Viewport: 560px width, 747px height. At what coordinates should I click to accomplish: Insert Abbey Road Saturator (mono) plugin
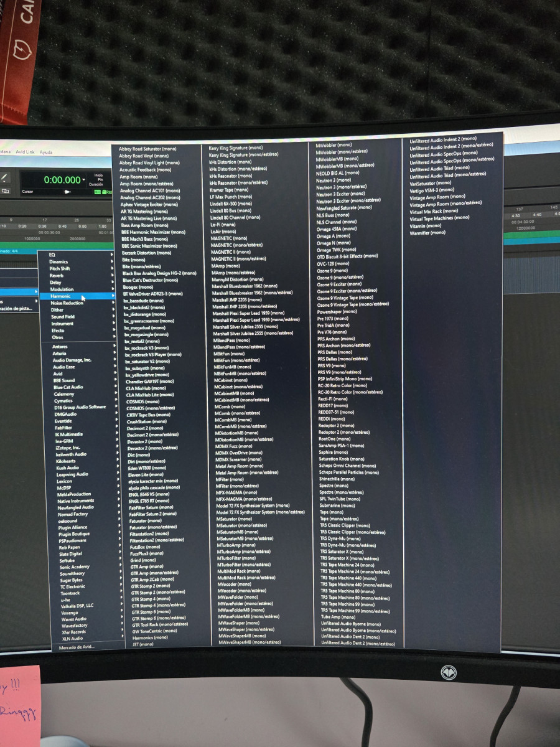point(147,149)
